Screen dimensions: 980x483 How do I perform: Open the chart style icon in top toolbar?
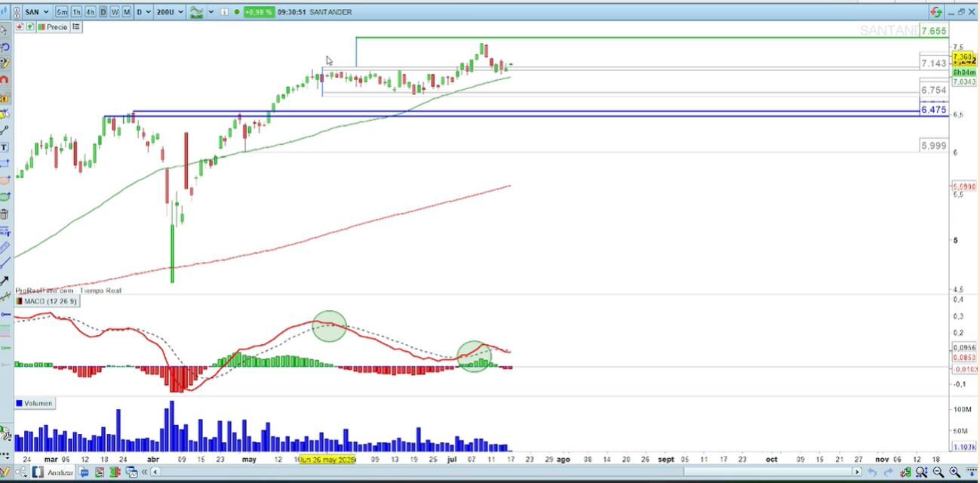point(196,12)
